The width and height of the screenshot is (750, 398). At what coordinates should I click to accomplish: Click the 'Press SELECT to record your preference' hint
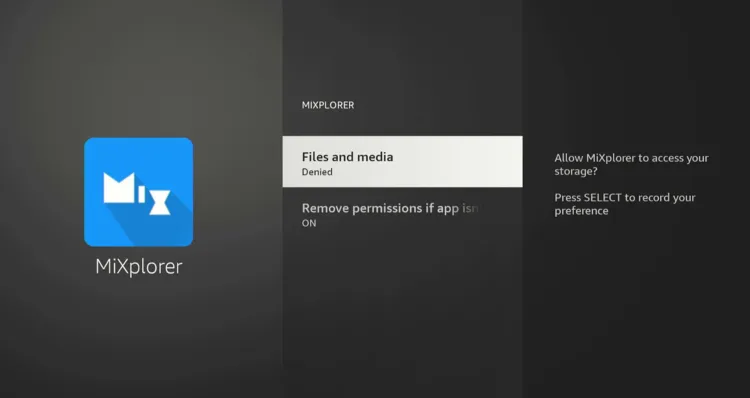pyautogui.click(x=625, y=204)
